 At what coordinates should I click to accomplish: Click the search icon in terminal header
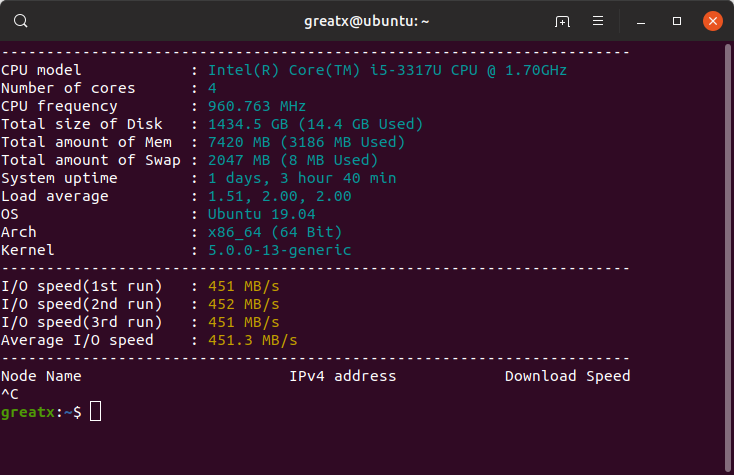pos(21,20)
